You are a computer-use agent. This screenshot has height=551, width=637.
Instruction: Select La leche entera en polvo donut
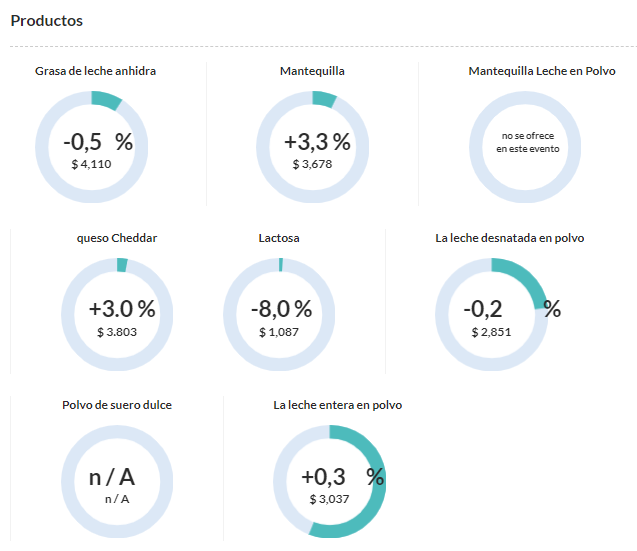coord(329,482)
